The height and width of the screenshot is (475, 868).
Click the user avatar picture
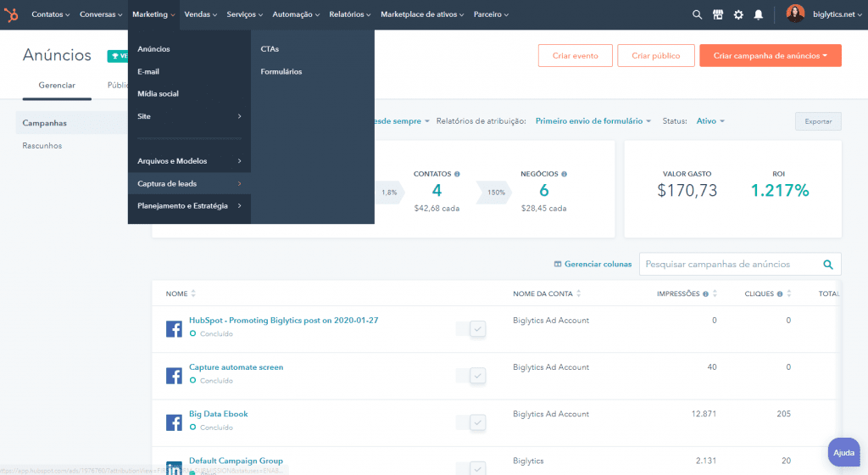pos(795,14)
